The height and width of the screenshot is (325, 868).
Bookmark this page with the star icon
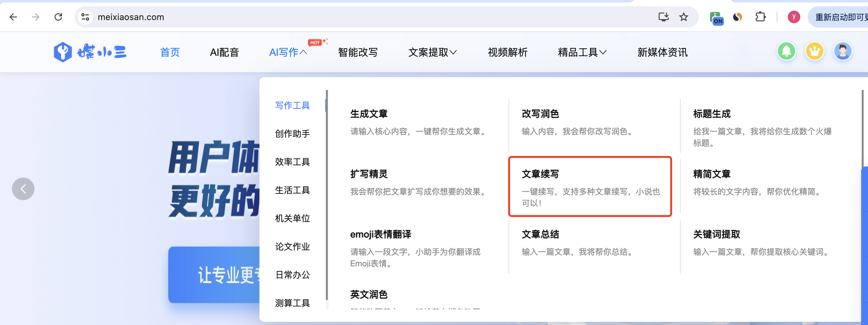[683, 17]
